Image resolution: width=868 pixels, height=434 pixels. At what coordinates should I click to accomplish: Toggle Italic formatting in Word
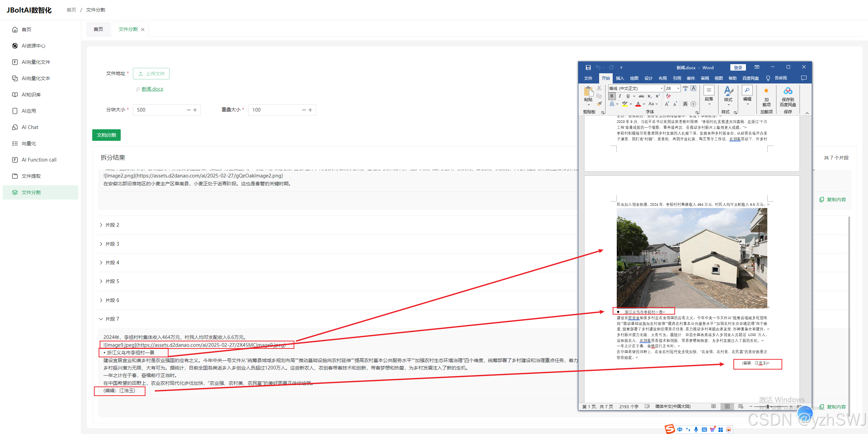click(620, 96)
